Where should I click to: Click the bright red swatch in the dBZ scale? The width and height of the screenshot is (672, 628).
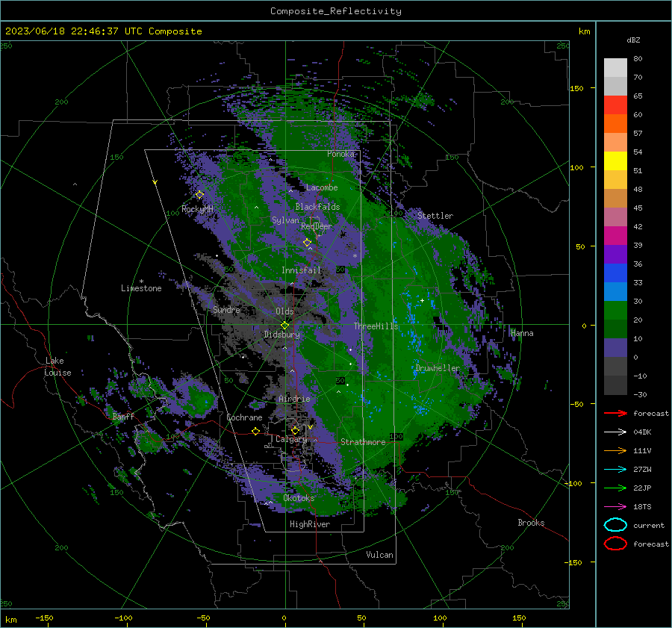(x=615, y=105)
